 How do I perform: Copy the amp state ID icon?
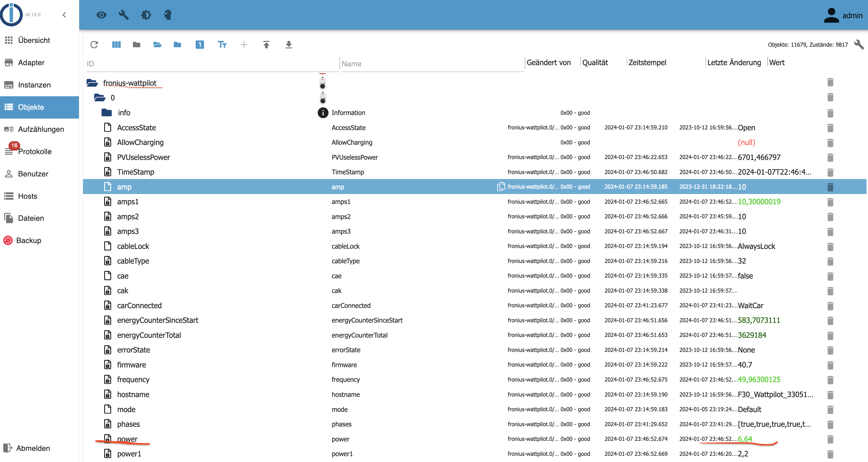(x=501, y=187)
